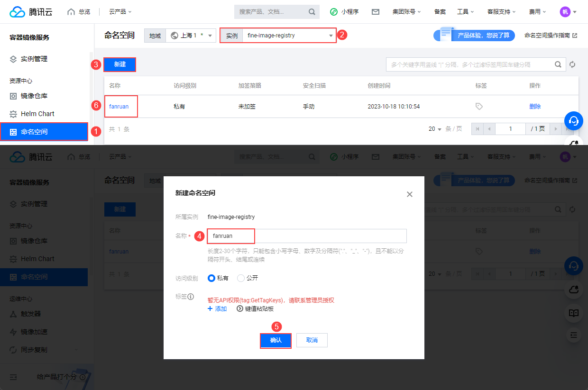The image size is (588, 390).
Task: Open the 客服支持 dropdown in the undimmed header
Action: (x=502, y=12)
